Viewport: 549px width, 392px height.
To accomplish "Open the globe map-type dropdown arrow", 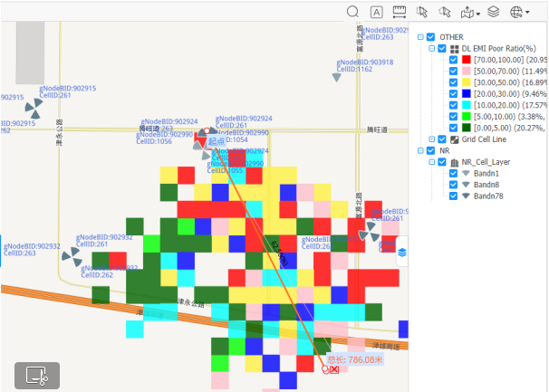I will click(x=527, y=13).
